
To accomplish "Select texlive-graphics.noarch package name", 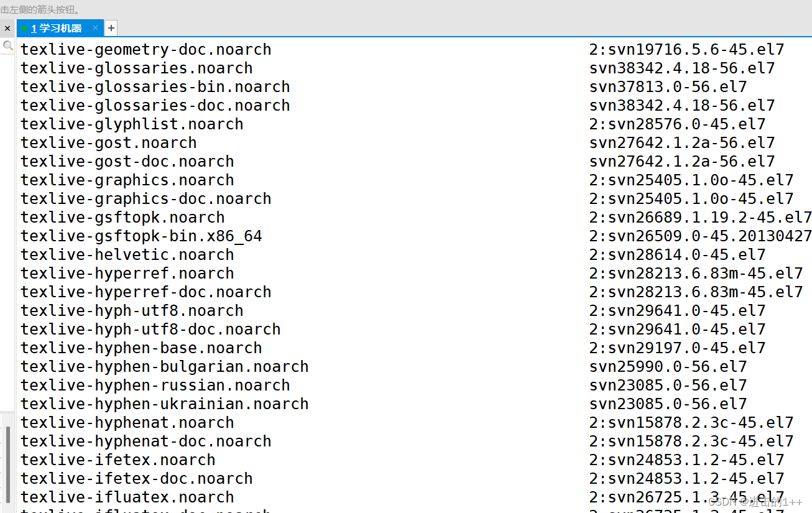I will pos(127,180).
